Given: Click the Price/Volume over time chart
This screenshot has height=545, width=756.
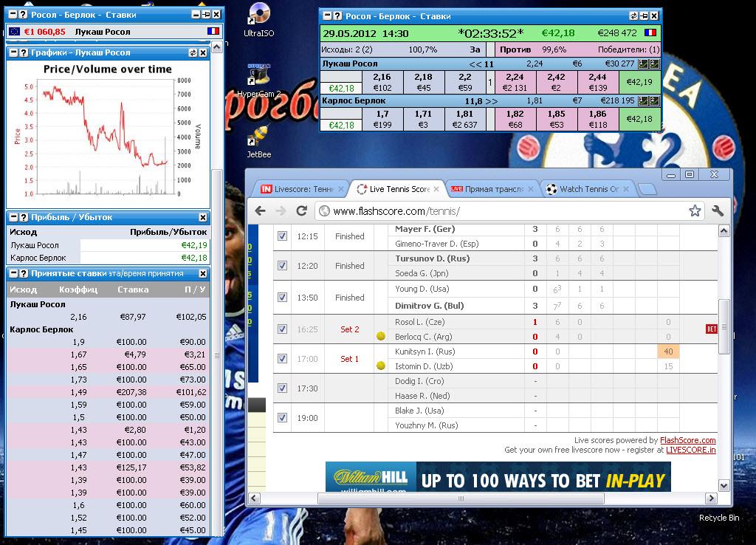Looking at the screenshot, I should (108, 135).
